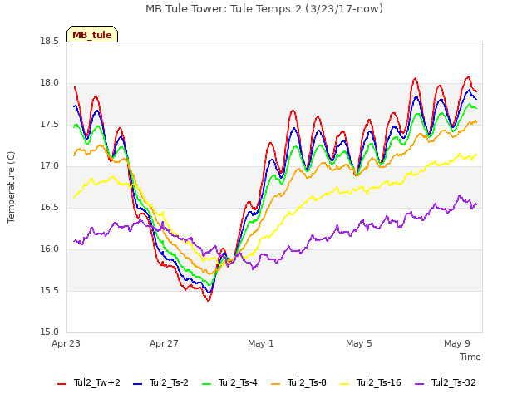Click the Apr 23 x-axis tick label
Screen dimensions: 532x399
66,343
